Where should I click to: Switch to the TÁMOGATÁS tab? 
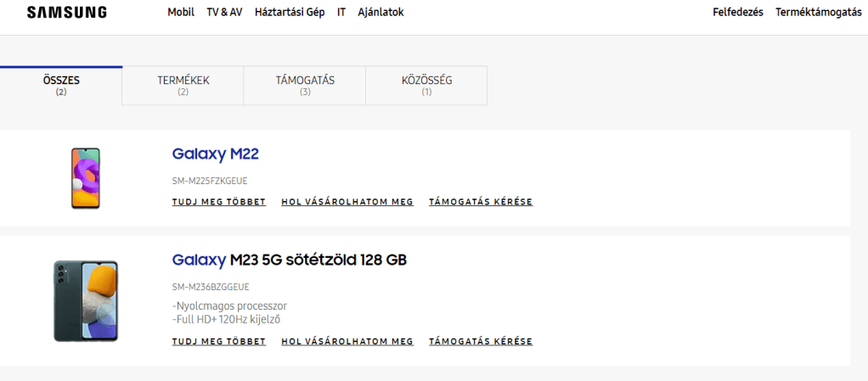(x=305, y=86)
